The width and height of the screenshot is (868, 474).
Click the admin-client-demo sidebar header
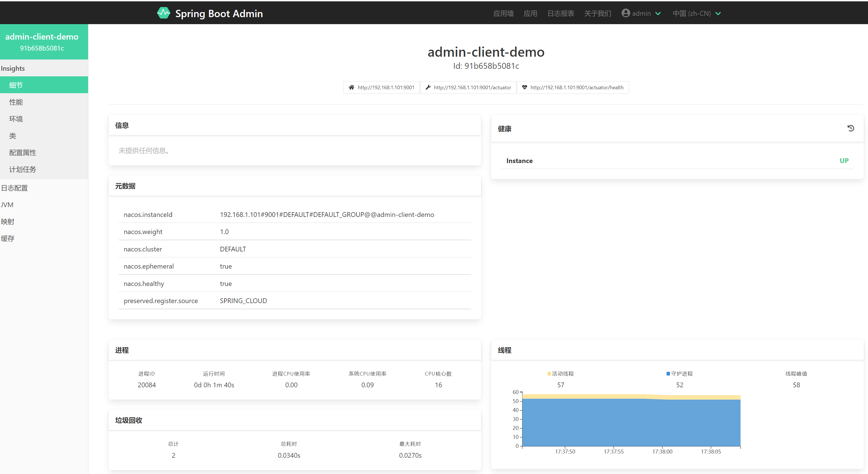coord(44,42)
